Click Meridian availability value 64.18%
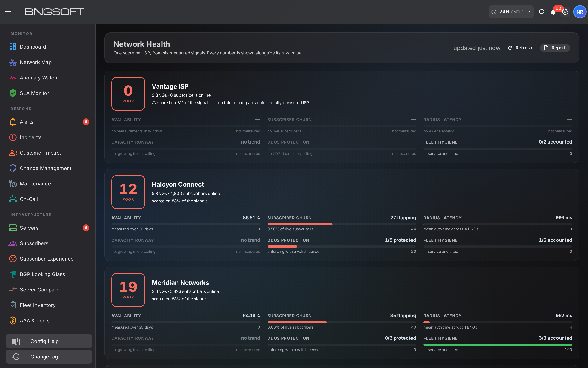Image resolution: width=588 pixels, height=368 pixels. click(x=251, y=315)
